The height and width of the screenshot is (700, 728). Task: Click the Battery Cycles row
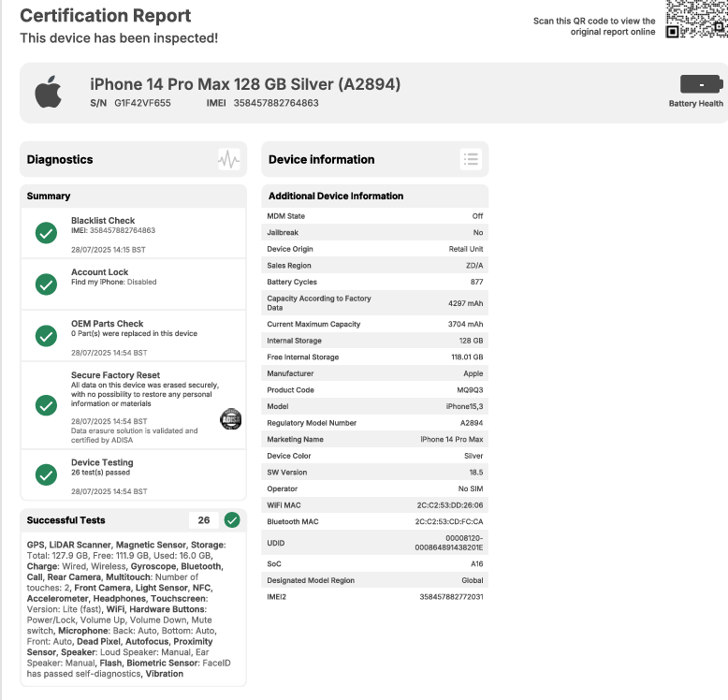374,282
